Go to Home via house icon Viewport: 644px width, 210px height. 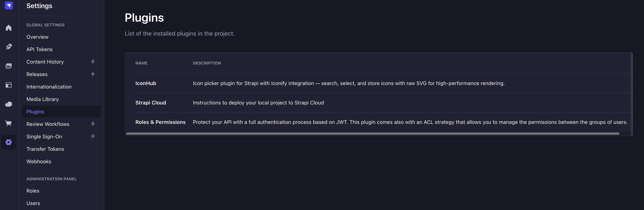click(x=9, y=28)
